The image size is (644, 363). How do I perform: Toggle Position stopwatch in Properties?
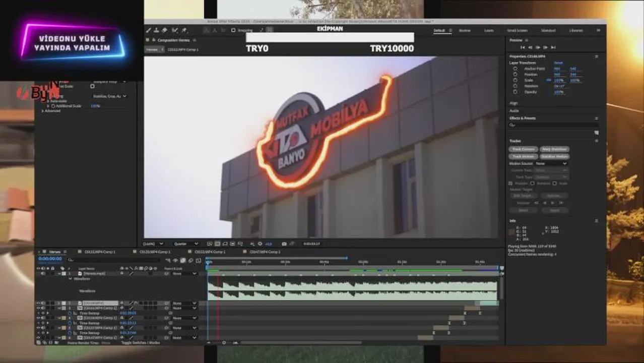(x=515, y=75)
